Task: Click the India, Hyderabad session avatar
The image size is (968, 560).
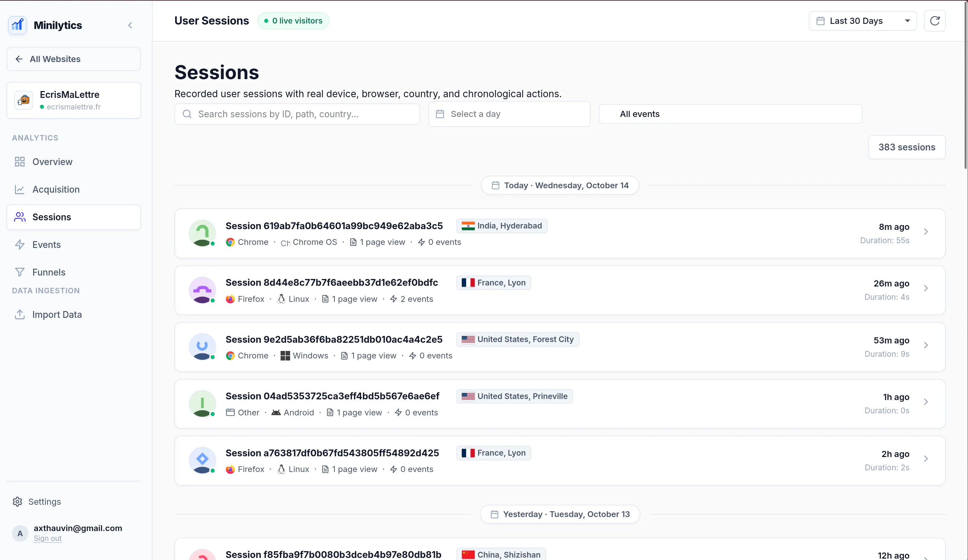Action: (x=202, y=233)
